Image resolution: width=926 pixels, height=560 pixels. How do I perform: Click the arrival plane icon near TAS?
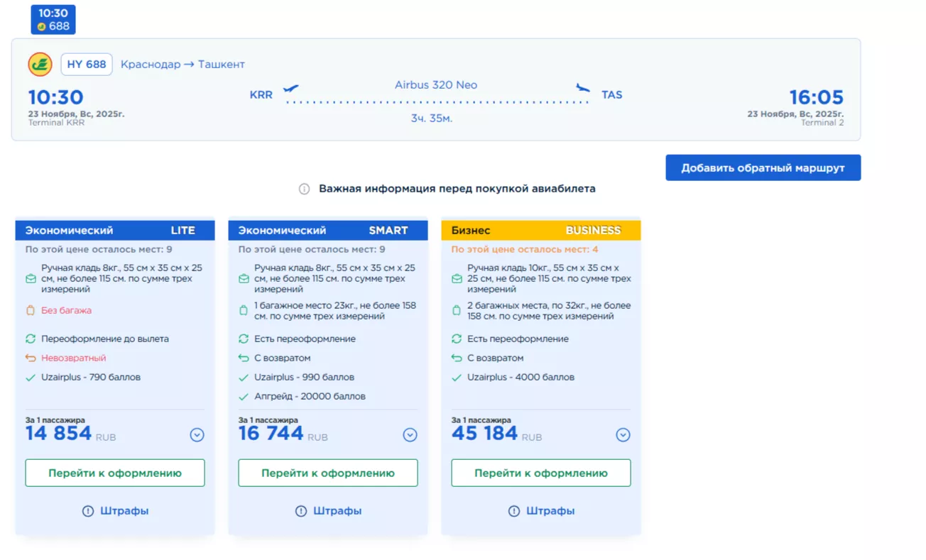tap(582, 89)
